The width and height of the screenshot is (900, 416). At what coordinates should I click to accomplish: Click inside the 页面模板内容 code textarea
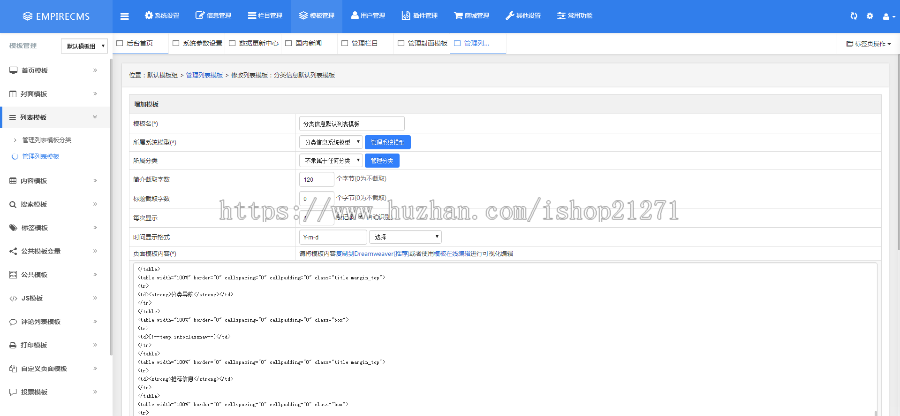click(x=504, y=339)
